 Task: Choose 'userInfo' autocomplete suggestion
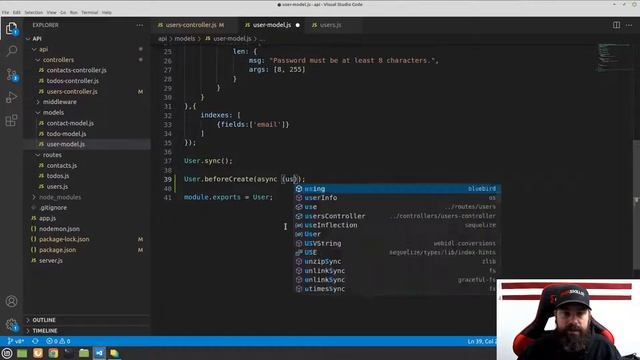coord(398,198)
